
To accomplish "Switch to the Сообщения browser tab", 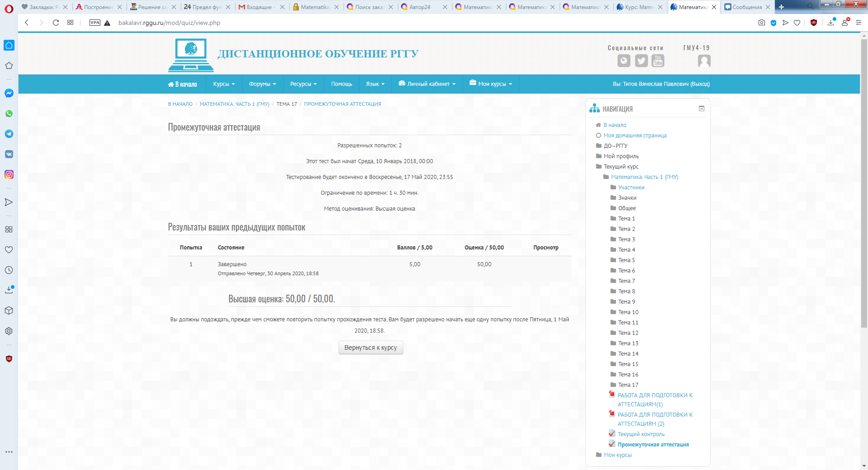I will click(x=746, y=7).
